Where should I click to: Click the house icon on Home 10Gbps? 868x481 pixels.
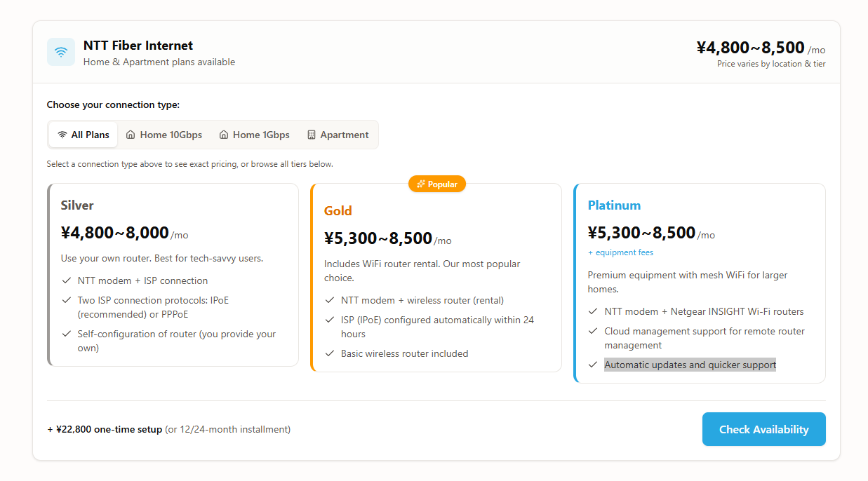click(131, 135)
